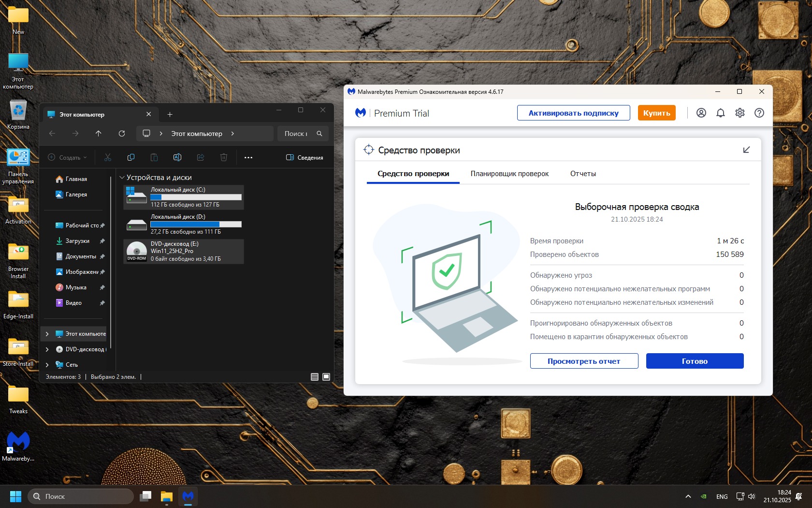Screen dimensions: 812x508
Task: Switch Explorer to details list view
Action: [315, 377]
